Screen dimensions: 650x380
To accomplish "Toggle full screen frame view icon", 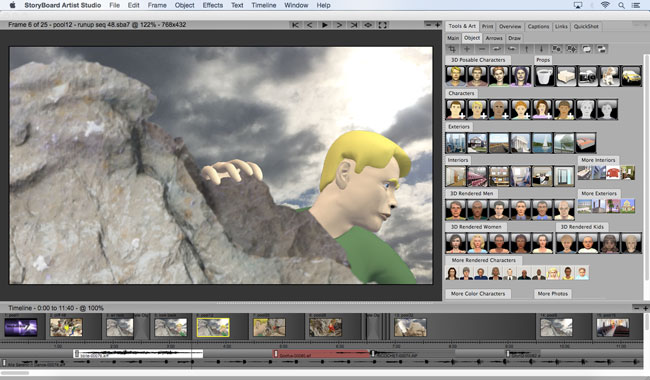I will pos(383,25).
